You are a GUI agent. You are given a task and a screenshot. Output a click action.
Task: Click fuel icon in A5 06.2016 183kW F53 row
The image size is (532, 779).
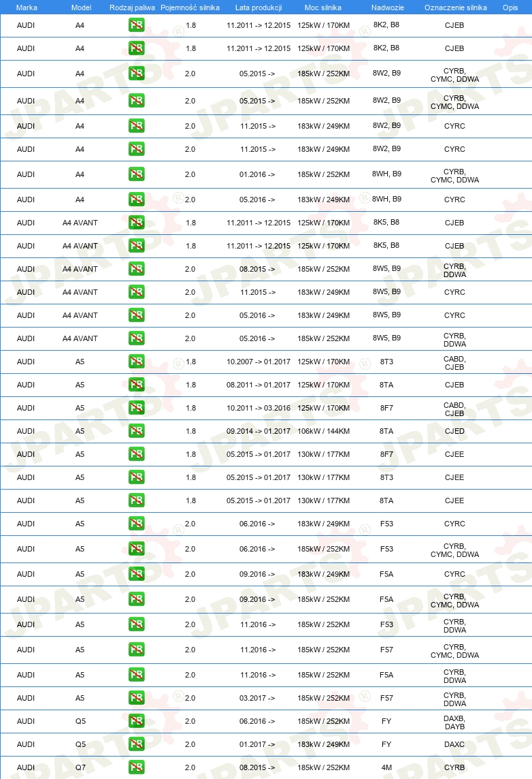(137, 524)
